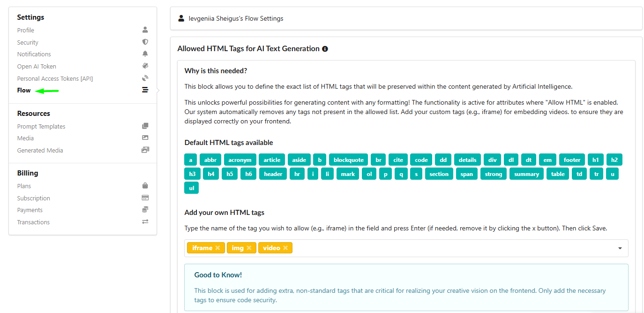Viewport: 644px width, 313px height.
Task: Click the Notifications bell icon
Action: coord(145,54)
